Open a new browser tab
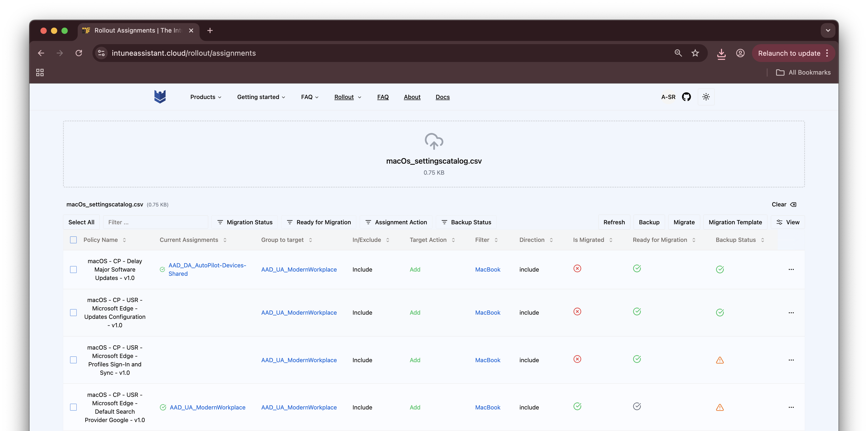The width and height of the screenshot is (868, 431). (x=210, y=31)
